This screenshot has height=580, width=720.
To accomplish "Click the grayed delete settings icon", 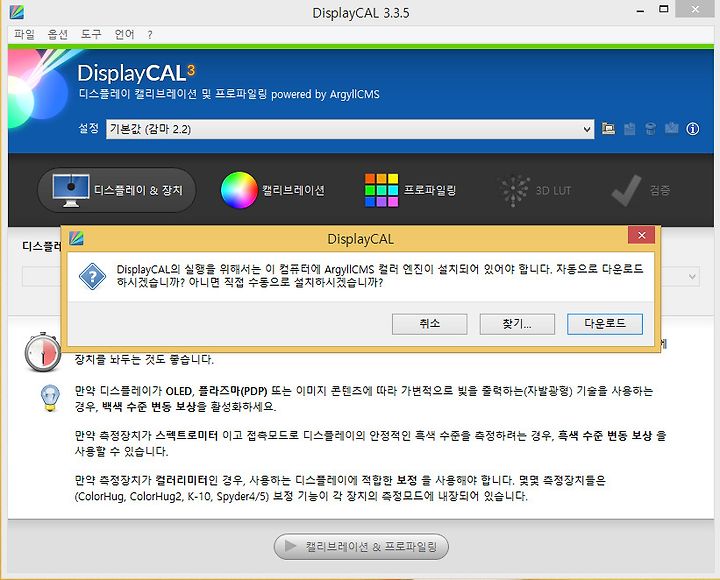I will click(650, 129).
